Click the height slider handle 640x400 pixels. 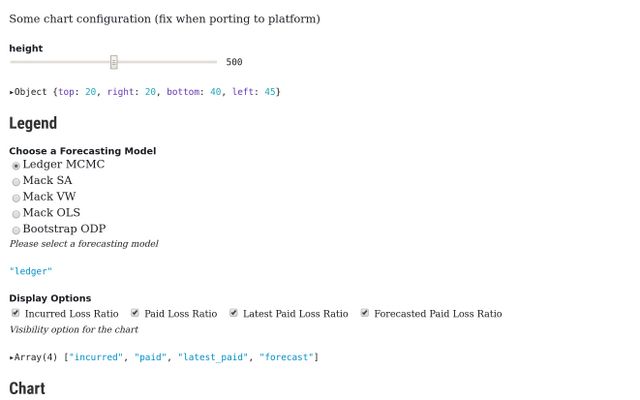pos(114,62)
